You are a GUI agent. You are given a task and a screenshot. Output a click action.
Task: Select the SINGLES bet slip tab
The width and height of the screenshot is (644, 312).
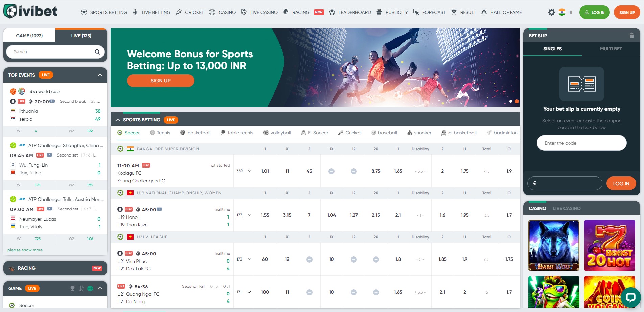pos(552,49)
